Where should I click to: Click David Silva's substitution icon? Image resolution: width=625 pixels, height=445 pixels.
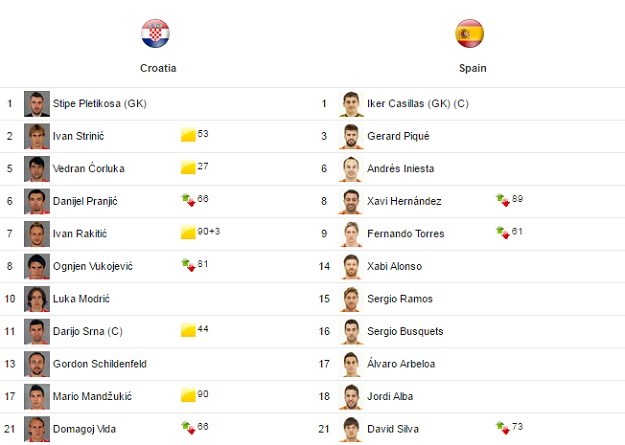503,428
